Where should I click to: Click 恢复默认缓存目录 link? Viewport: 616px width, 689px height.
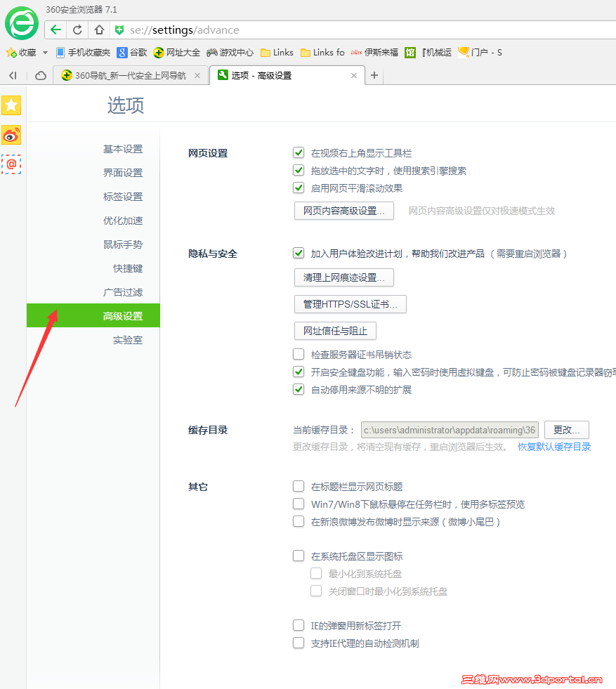[554, 447]
